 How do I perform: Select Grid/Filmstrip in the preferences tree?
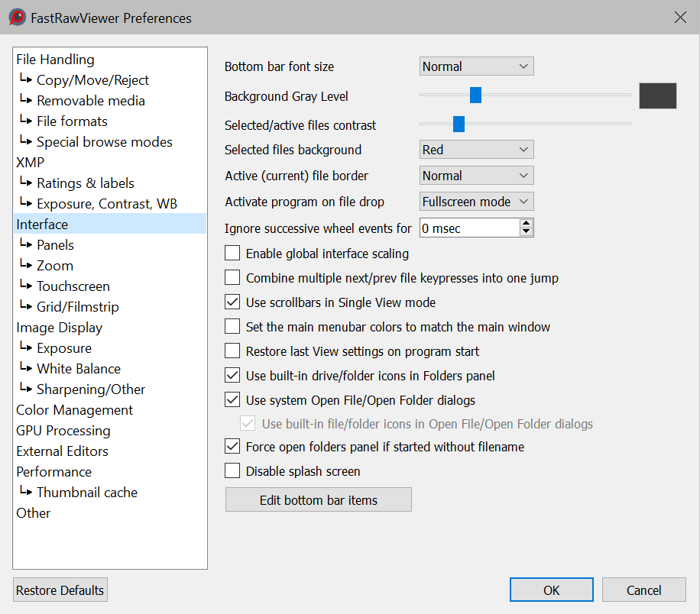[77, 307]
